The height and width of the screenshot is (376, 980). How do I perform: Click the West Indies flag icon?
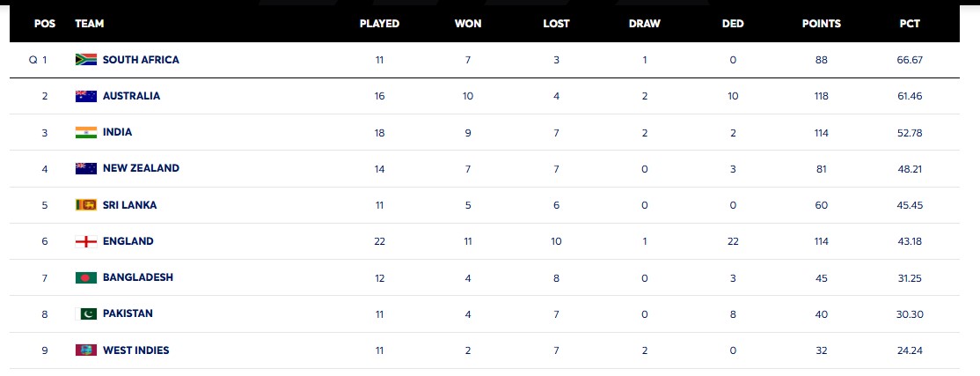[x=85, y=350]
